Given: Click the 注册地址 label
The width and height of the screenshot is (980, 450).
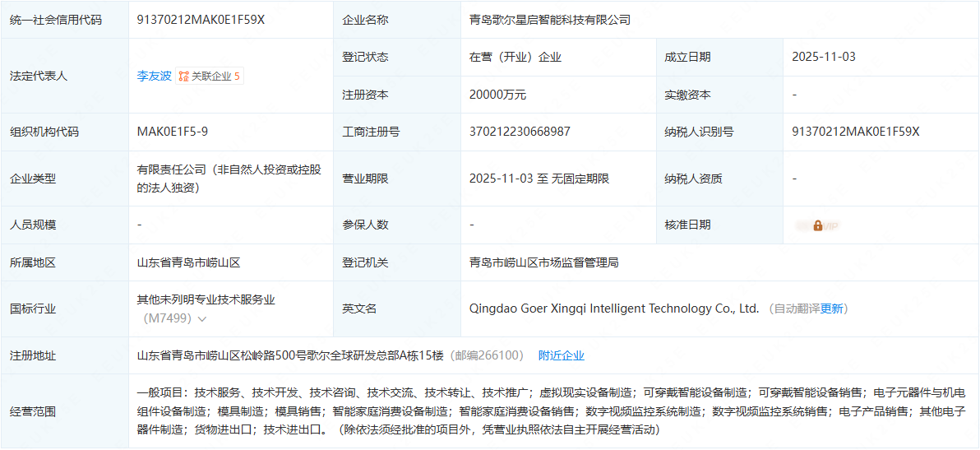Looking at the screenshot, I should coord(33,355).
